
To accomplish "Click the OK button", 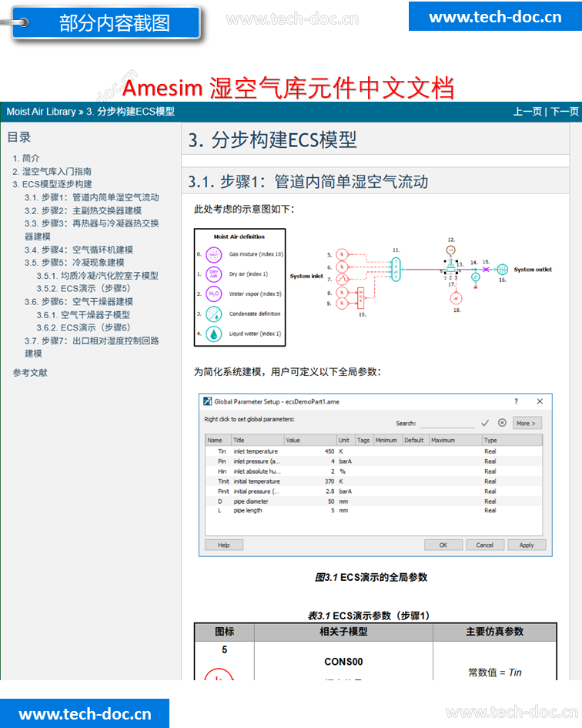I will [x=443, y=545].
